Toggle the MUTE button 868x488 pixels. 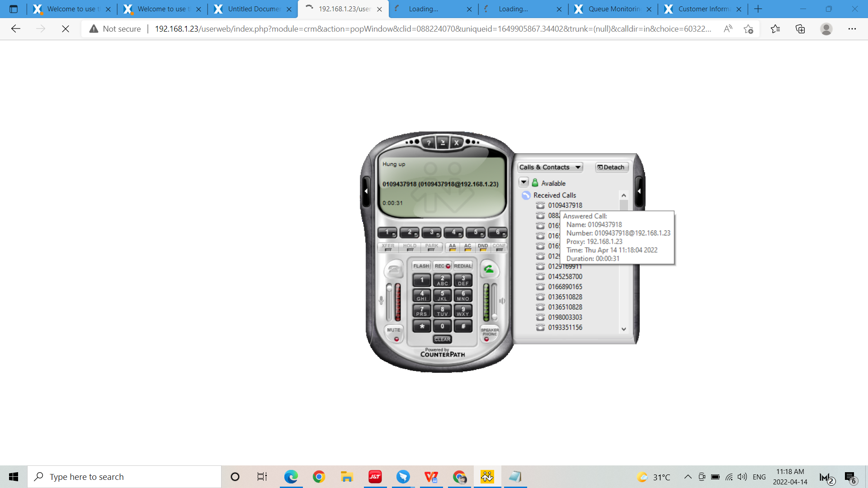point(394,333)
